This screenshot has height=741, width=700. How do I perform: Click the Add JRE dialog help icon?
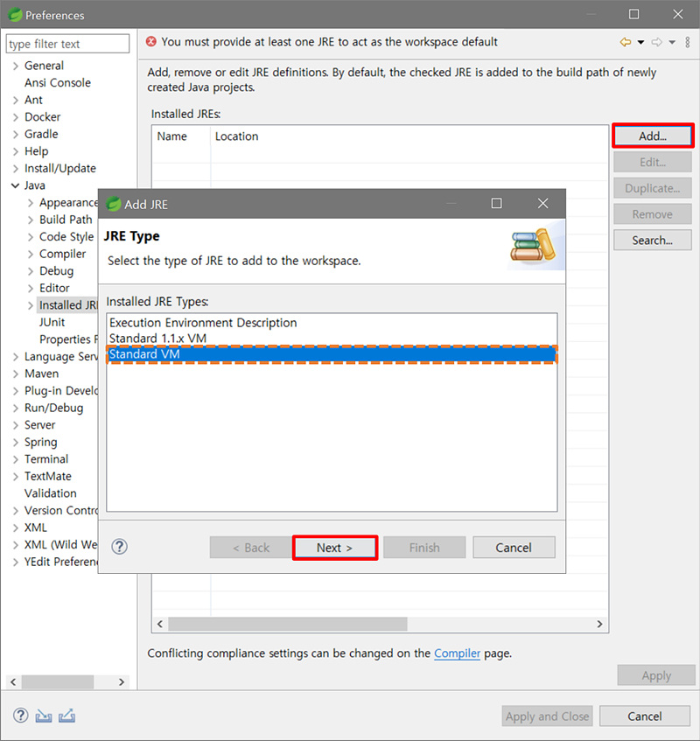point(119,547)
